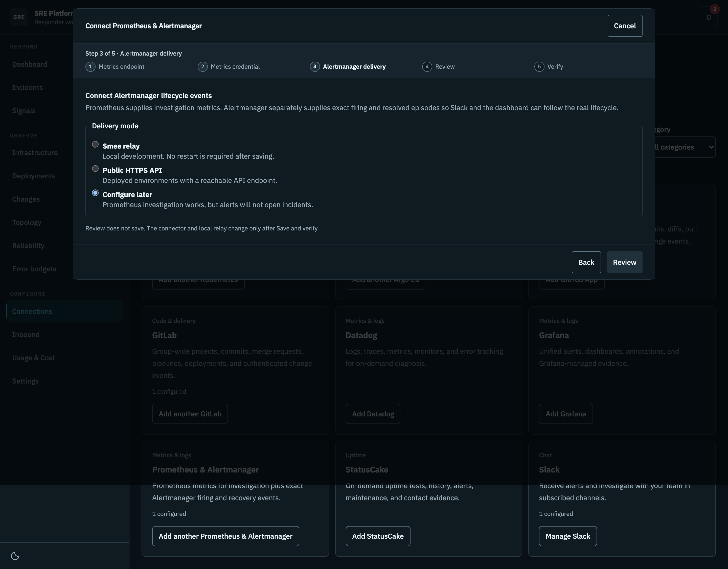Click the Connect Alertmanager lifecycle events heading
This screenshot has height=569, width=728.
pos(148,96)
